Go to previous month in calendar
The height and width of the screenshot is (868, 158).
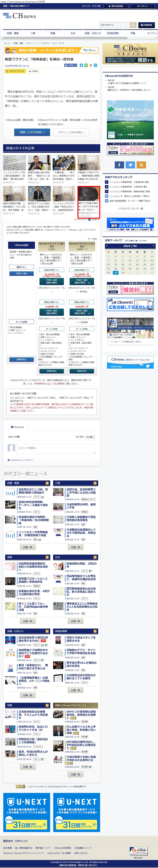107,246
